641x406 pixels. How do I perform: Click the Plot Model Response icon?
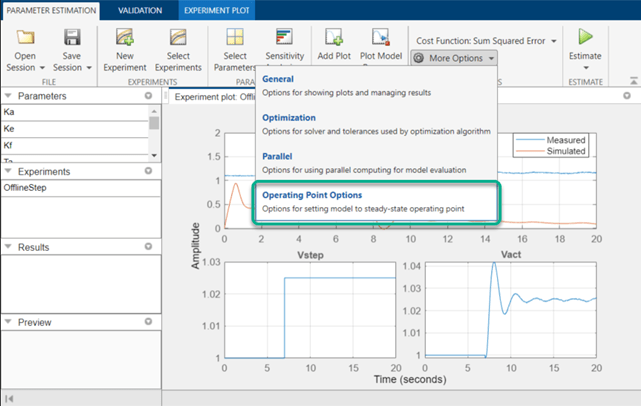coord(381,37)
